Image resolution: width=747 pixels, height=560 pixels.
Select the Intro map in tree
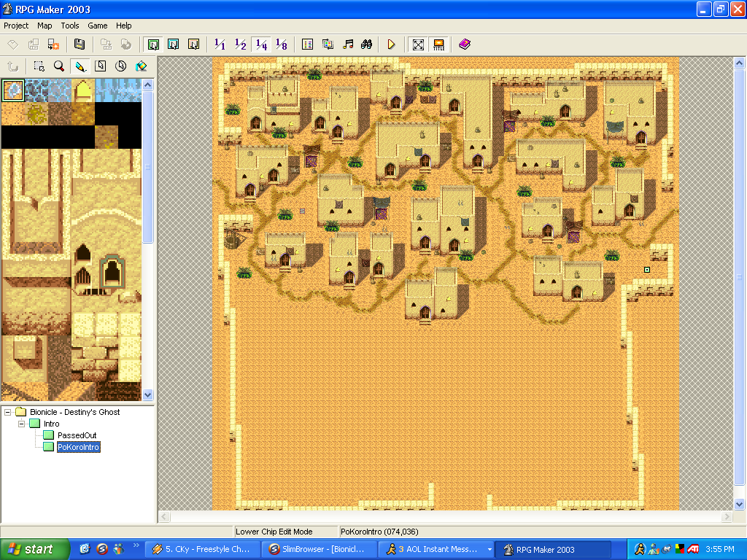pyautogui.click(x=52, y=424)
